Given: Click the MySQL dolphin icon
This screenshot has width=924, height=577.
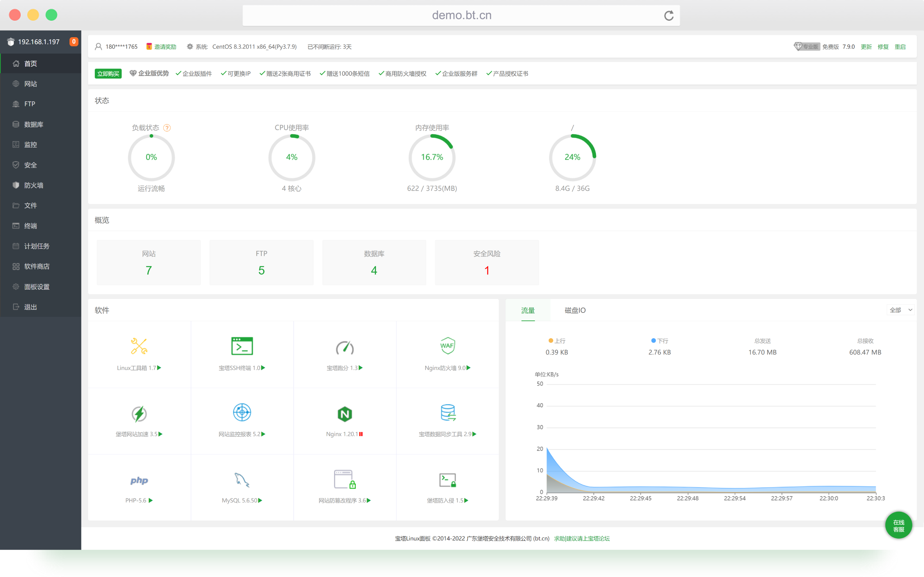Looking at the screenshot, I should (x=242, y=480).
